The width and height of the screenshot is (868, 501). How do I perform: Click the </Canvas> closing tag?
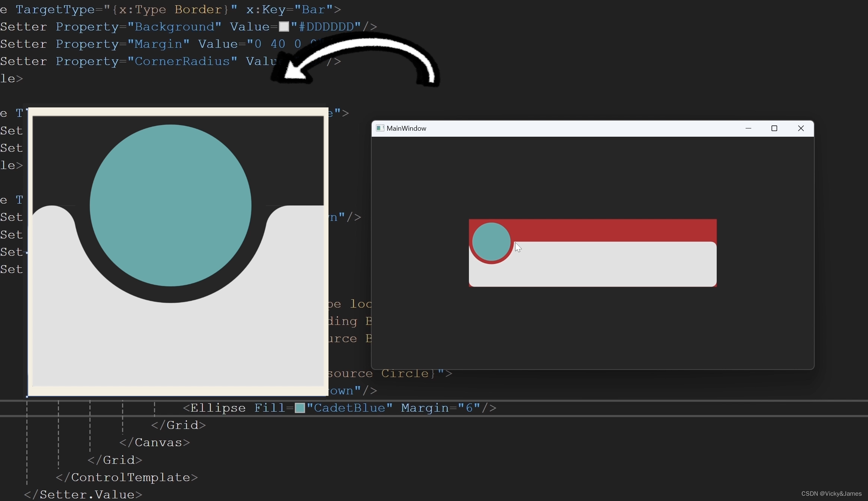(155, 442)
